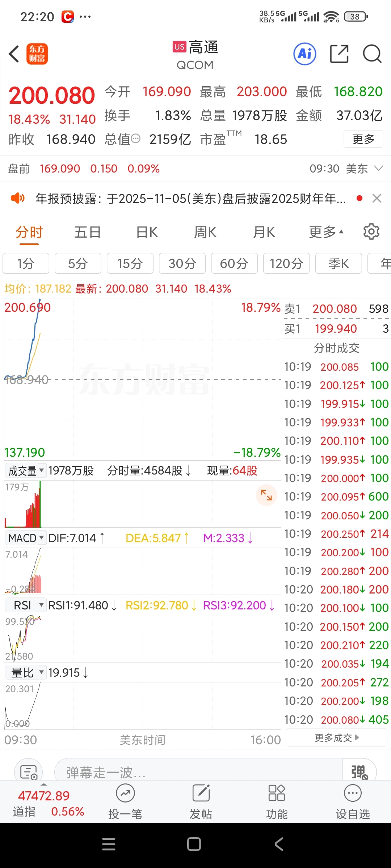Tap the volume bar chart panel
Screen dimensions: 391x868
pyautogui.click(x=143, y=503)
